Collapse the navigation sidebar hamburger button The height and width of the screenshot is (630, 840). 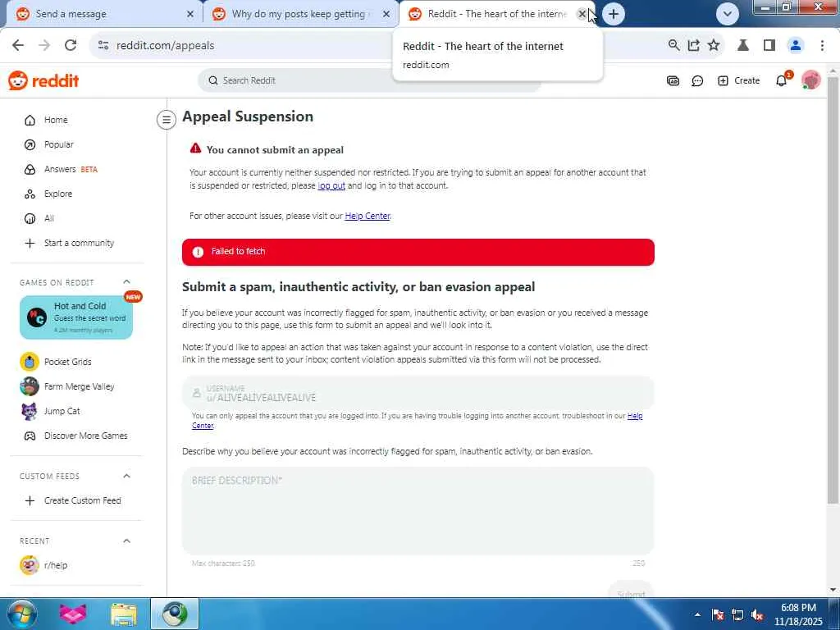point(166,120)
